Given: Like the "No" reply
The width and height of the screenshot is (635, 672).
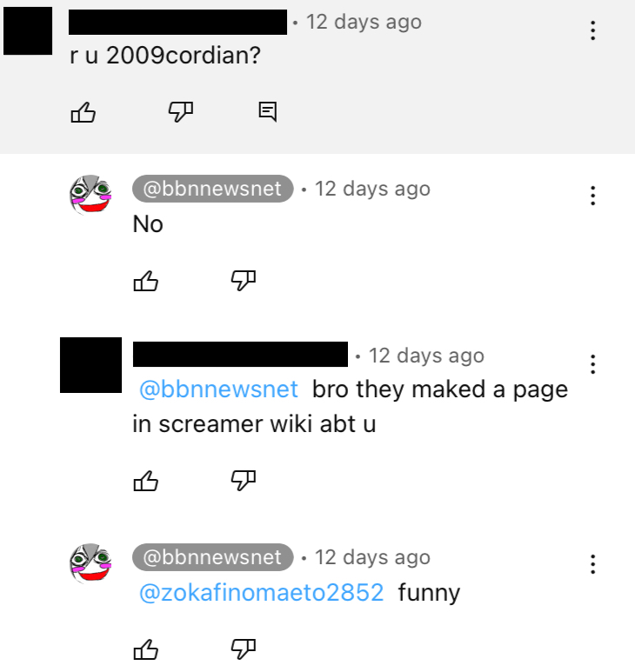Looking at the screenshot, I should tap(146, 281).
